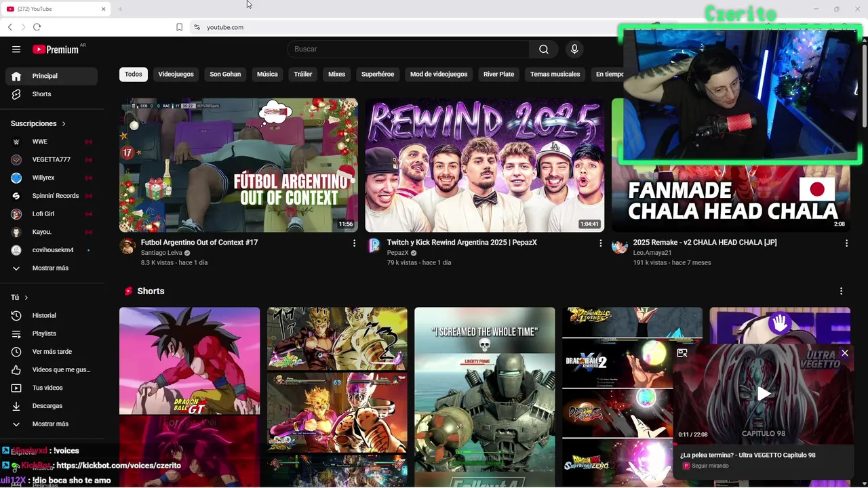Click miniplayer title Ultra VEGETTO Capítulo 98
The image size is (868, 488).
tap(747, 455)
